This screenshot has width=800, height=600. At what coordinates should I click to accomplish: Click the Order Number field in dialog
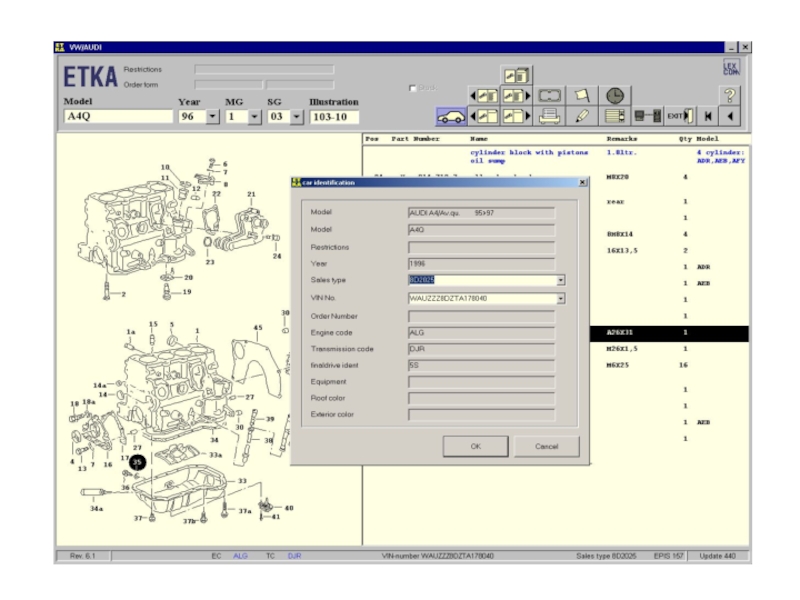482,316
